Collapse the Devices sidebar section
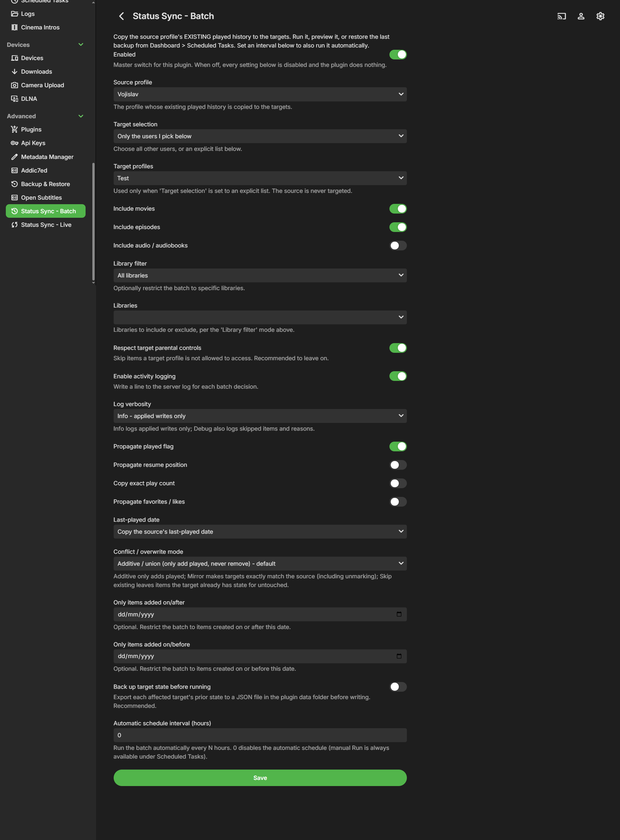 coord(81,45)
